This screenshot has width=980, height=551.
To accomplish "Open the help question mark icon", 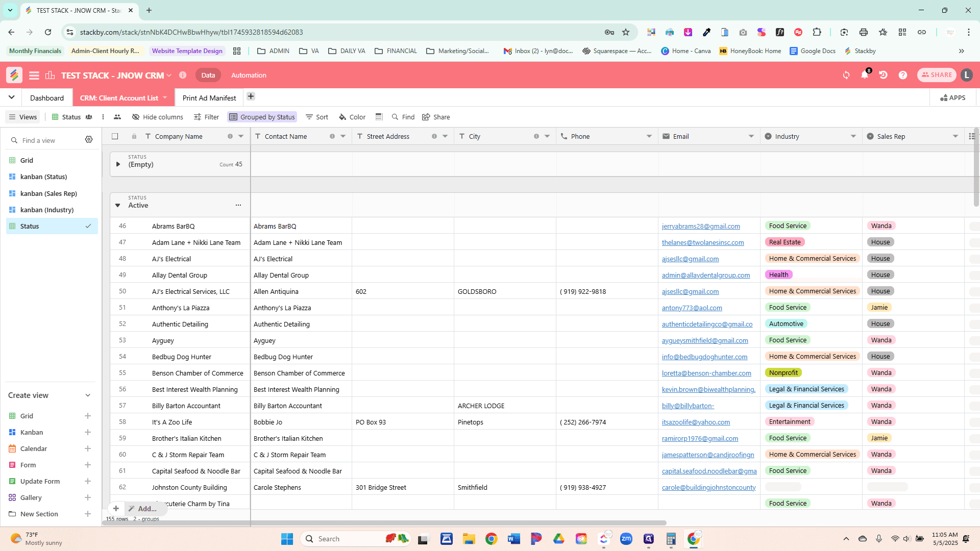I will click(x=903, y=75).
